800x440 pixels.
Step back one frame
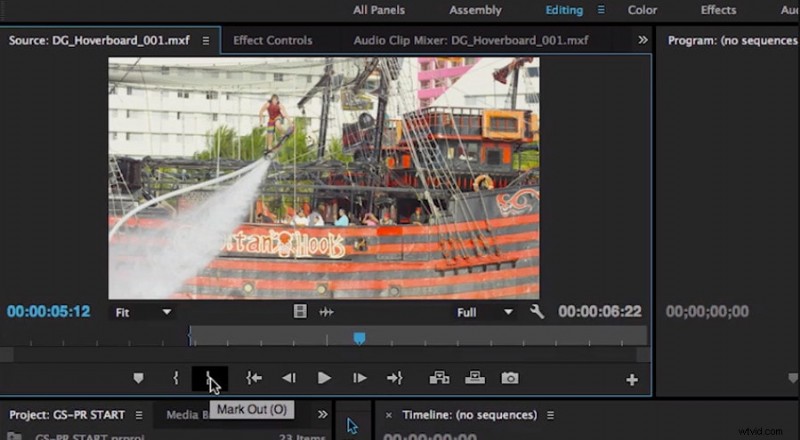(x=289, y=378)
